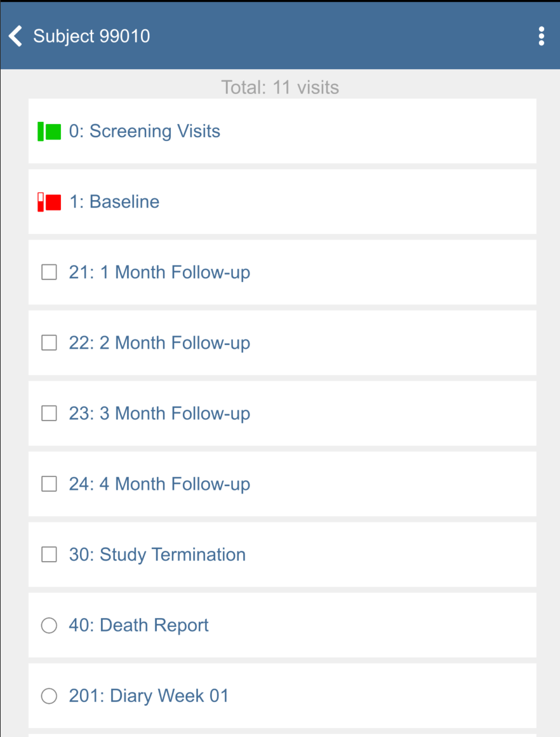This screenshot has height=737, width=560.
Task: Open 21: 1 Month Follow-up visit
Action: pyautogui.click(x=159, y=273)
